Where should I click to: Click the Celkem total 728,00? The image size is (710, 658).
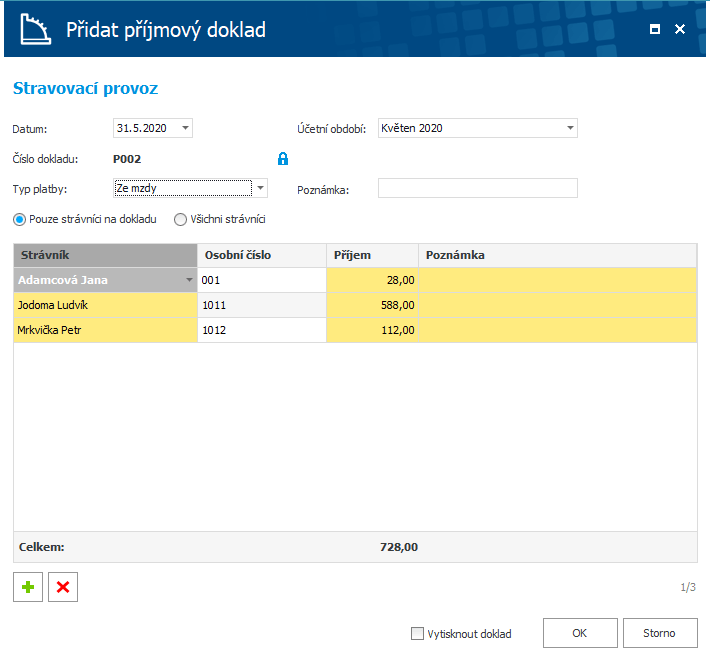(399, 547)
